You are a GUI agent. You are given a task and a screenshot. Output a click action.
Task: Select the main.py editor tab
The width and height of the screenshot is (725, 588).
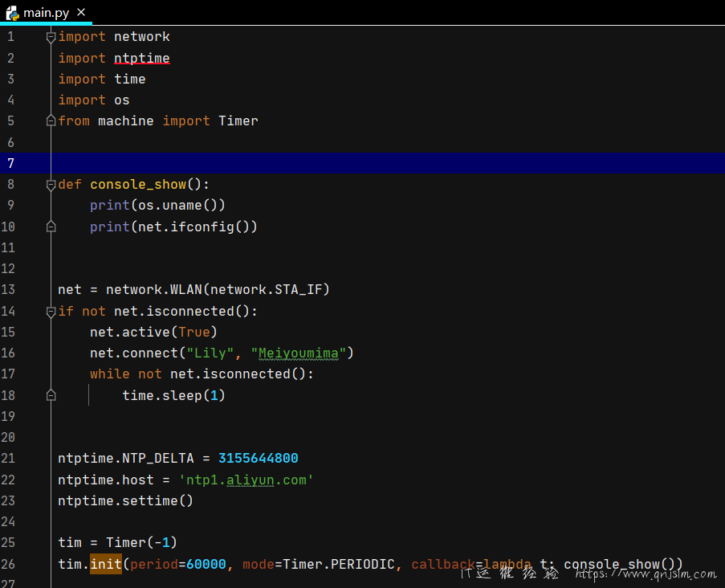tap(47, 13)
